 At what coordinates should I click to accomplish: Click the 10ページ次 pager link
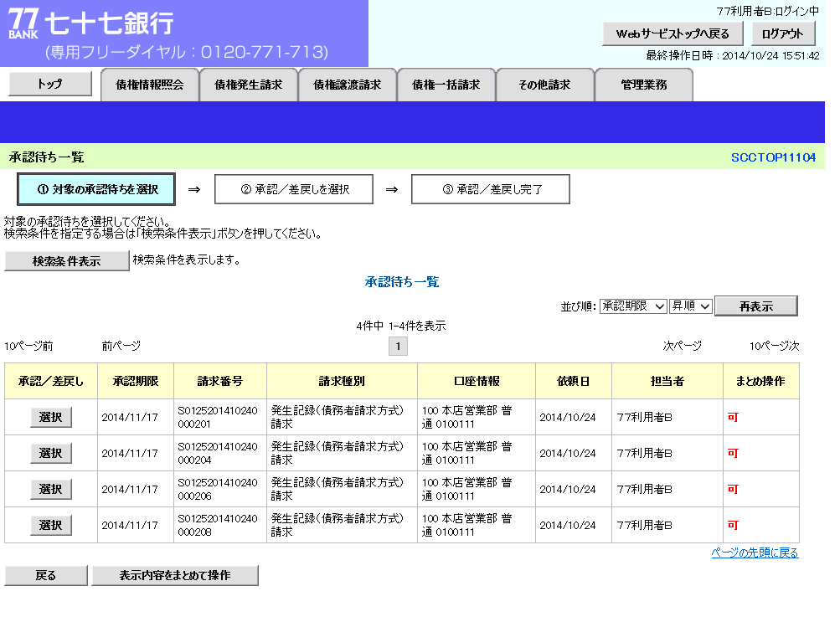[x=774, y=346]
